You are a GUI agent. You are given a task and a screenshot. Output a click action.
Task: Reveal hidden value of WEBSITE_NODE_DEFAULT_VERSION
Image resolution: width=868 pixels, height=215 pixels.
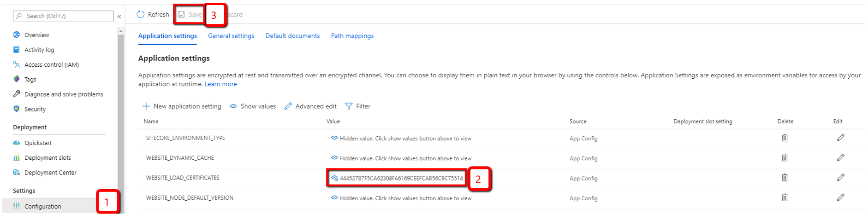[334, 198]
